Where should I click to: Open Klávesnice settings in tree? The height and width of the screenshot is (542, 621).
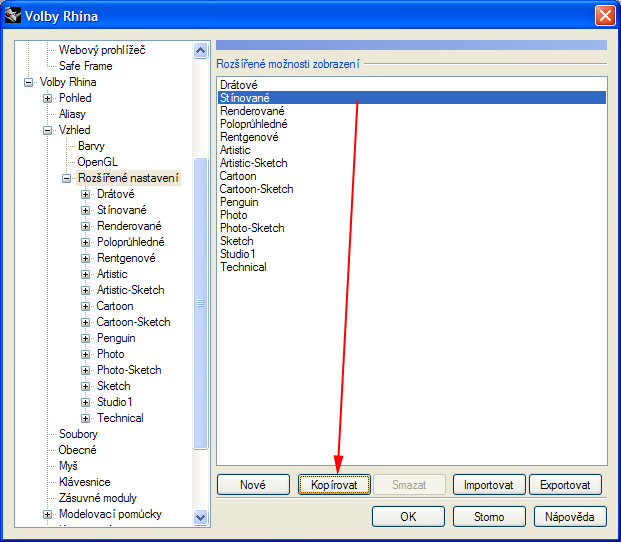(83, 482)
